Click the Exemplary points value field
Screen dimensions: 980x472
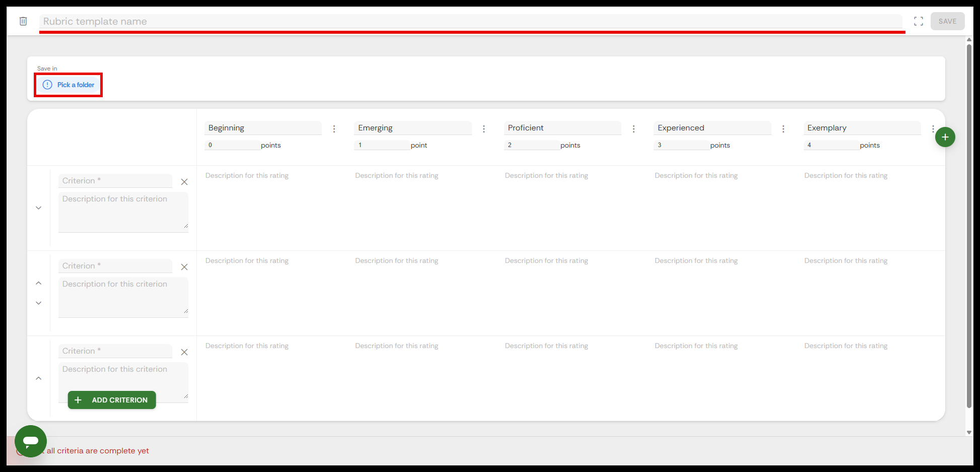(x=831, y=145)
